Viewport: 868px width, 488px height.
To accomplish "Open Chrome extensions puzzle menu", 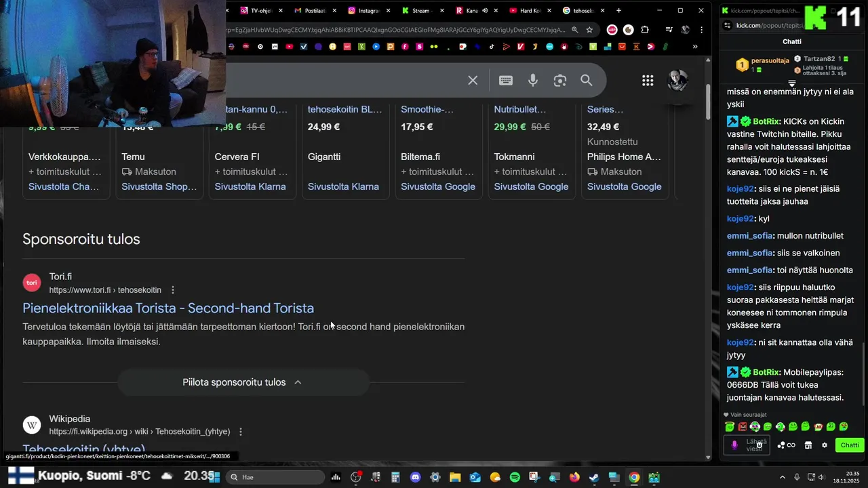I will pos(645,30).
